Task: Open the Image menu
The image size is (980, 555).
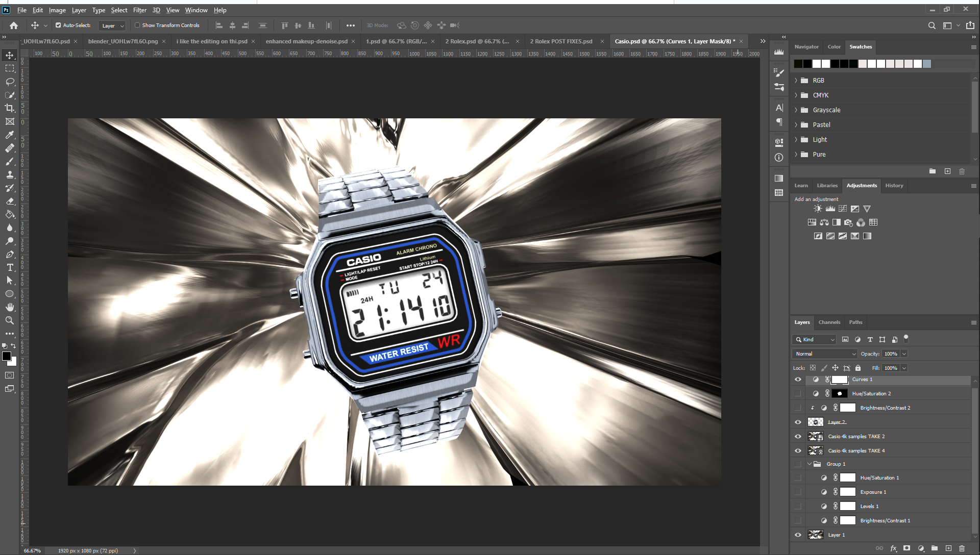Action: click(x=57, y=10)
